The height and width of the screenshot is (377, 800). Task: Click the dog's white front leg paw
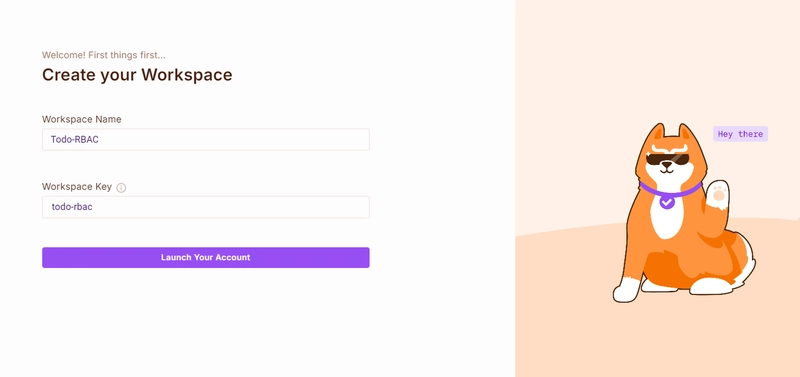[x=626, y=291]
